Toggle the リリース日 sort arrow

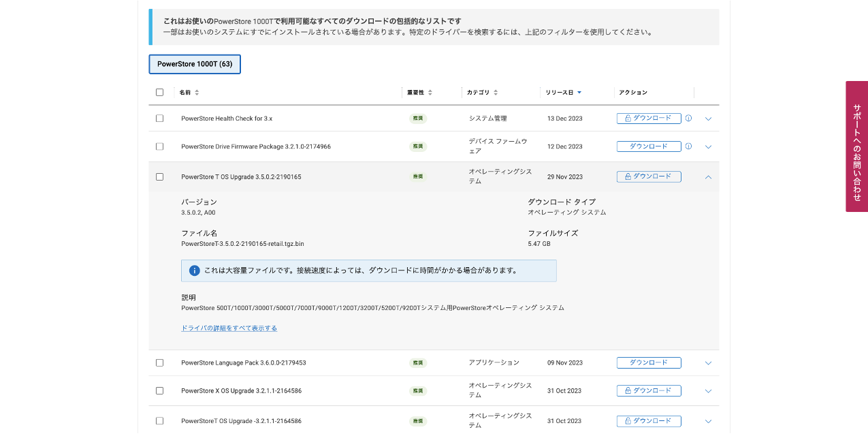tap(579, 93)
